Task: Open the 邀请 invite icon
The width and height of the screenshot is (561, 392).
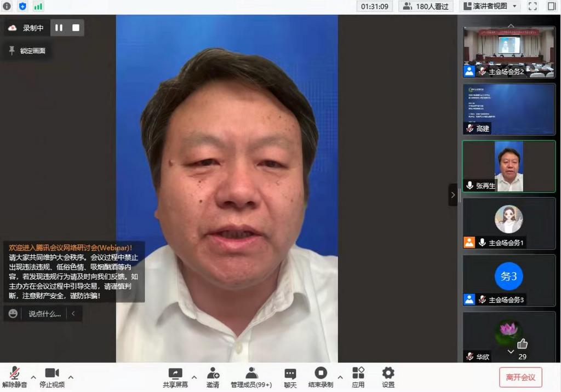Action: [213, 374]
